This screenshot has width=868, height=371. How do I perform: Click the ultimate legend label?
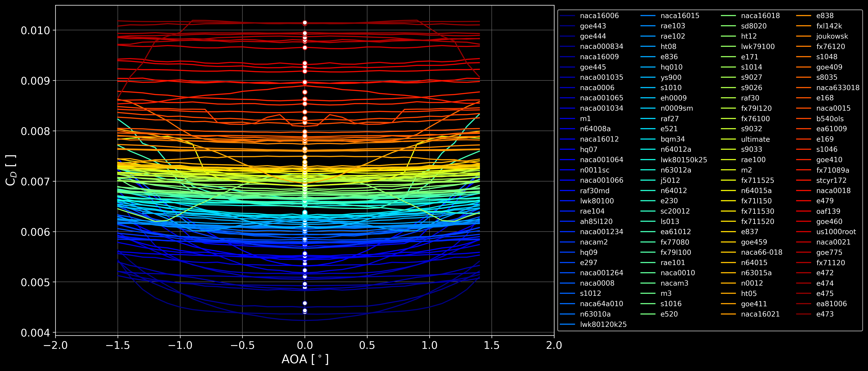click(755, 139)
